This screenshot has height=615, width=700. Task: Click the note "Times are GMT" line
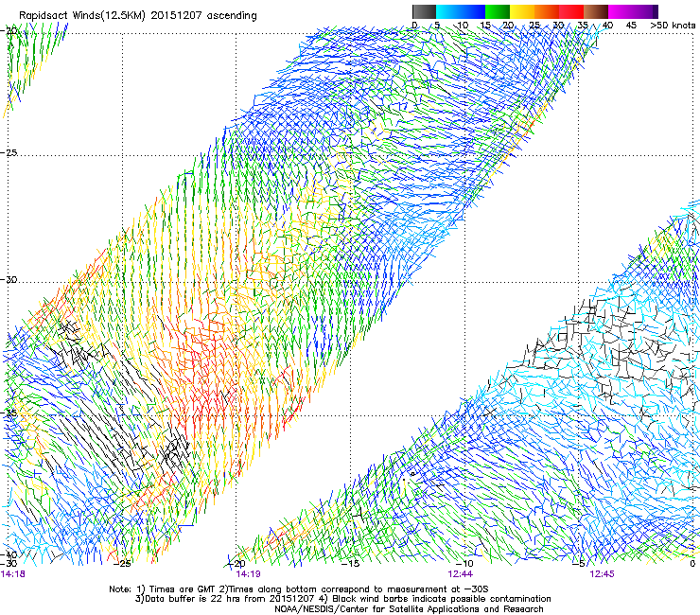pyautogui.click(x=299, y=589)
